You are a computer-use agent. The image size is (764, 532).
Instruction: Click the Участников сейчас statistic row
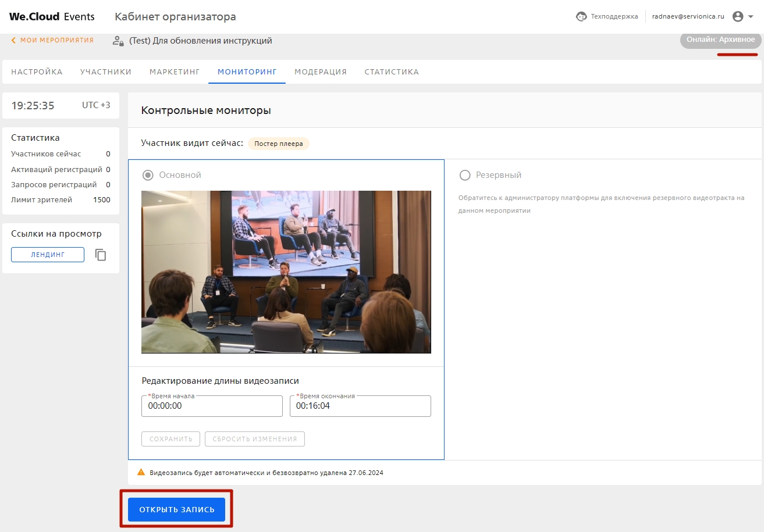(x=61, y=154)
